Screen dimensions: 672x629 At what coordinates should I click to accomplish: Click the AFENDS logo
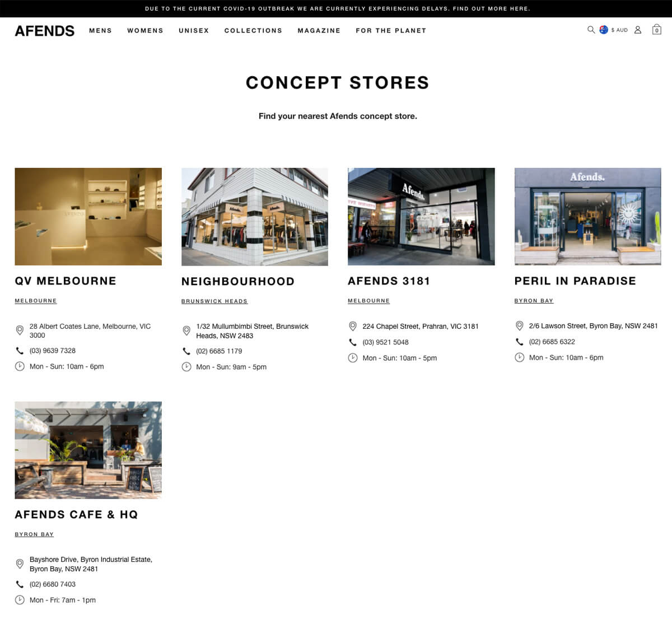pyautogui.click(x=45, y=31)
